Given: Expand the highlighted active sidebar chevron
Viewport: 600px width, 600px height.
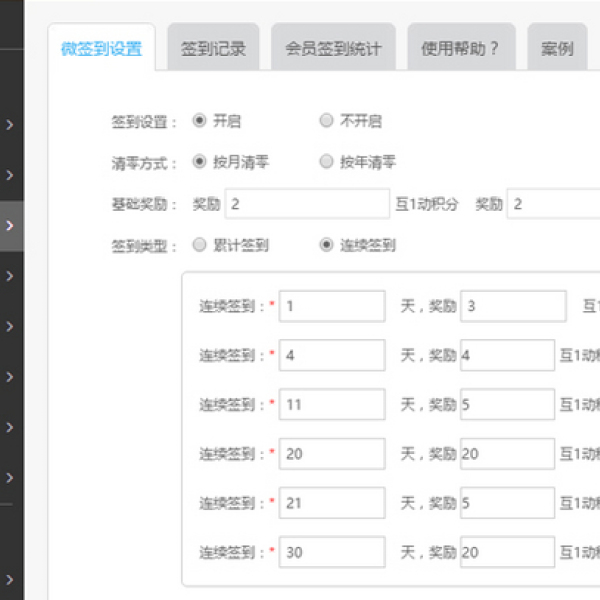Looking at the screenshot, I should coord(10,226).
